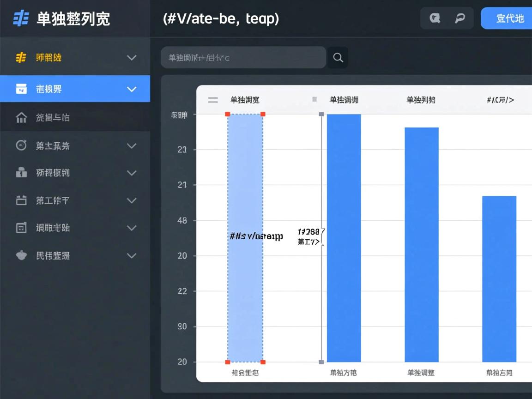Click the clock icon next to 第士item
Screen dimensions: 532x399
(x=21, y=145)
